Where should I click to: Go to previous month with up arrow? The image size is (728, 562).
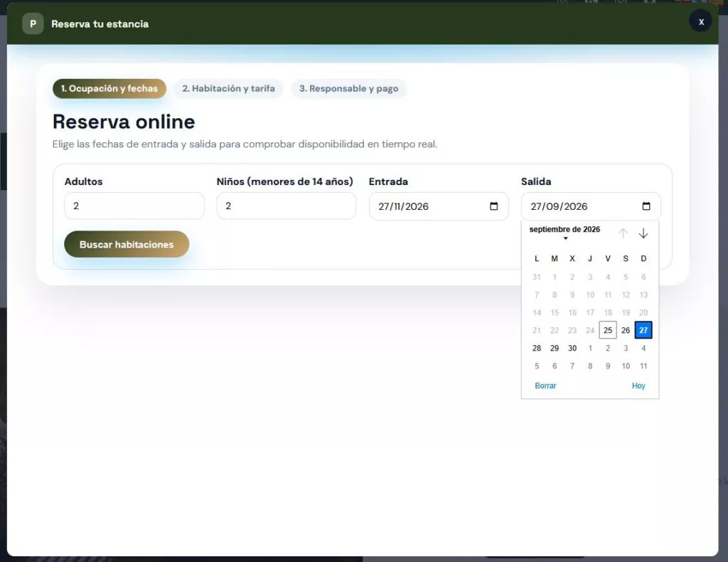coord(623,233)
